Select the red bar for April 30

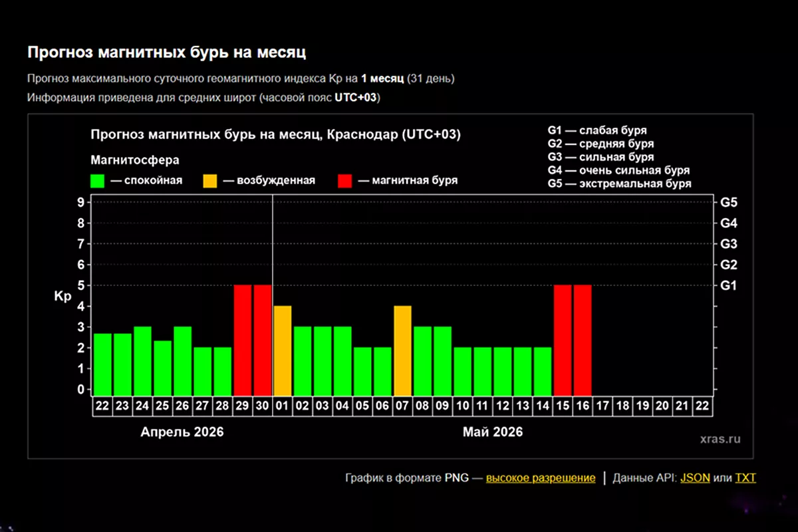(x=263, y=339)
